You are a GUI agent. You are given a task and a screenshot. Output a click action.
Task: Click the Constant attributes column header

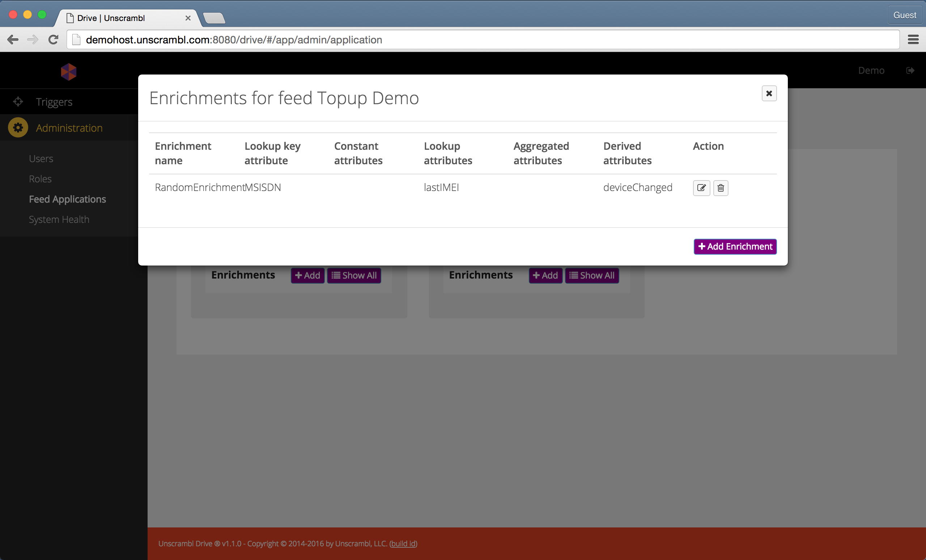(x=358, y=153)
